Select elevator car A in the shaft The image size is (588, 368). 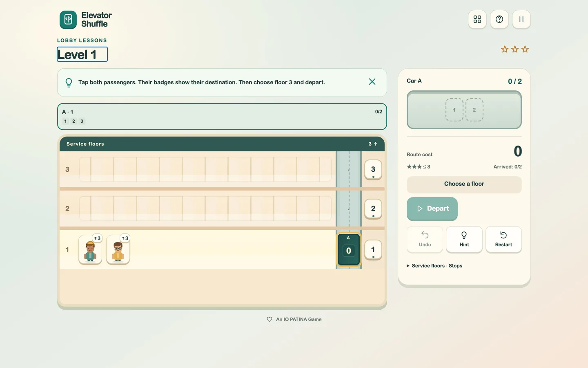coord(348,249)
